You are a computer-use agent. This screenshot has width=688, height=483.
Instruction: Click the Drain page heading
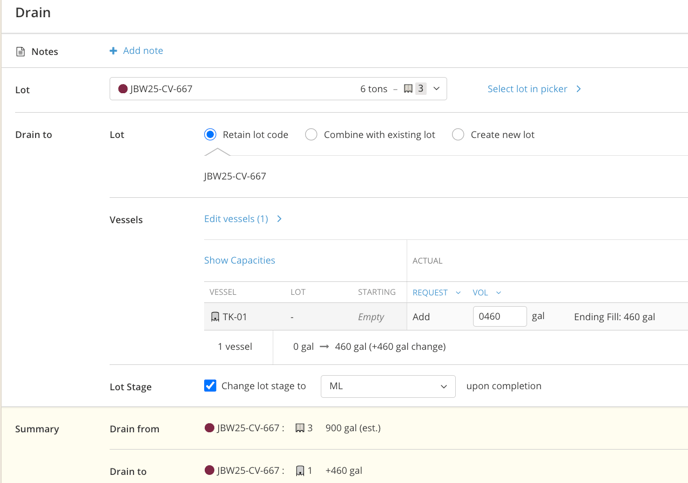click(33, 12)
